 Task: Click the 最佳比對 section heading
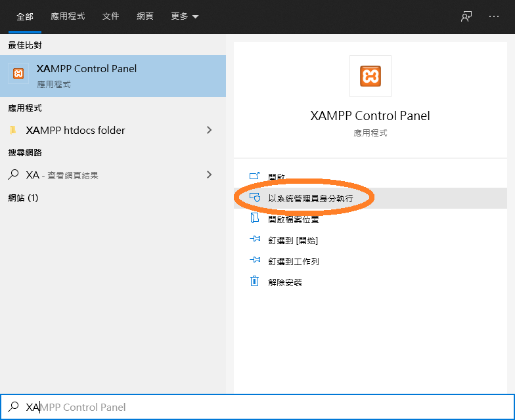click(x=25, y=45)
